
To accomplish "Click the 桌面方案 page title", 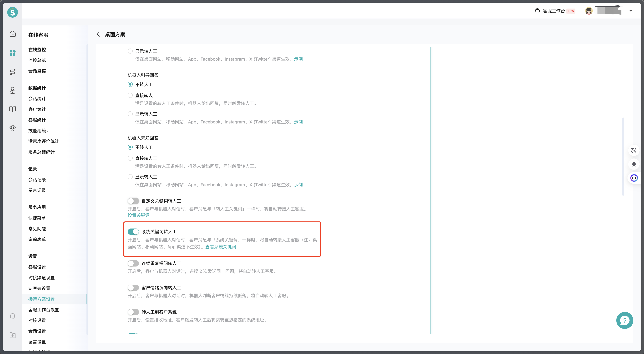I will (115, 34).
